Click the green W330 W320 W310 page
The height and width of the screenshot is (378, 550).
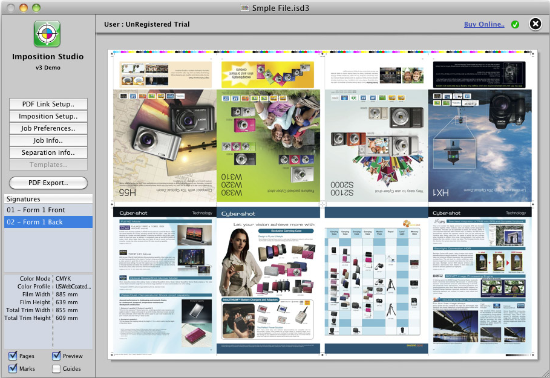point(268,146)
